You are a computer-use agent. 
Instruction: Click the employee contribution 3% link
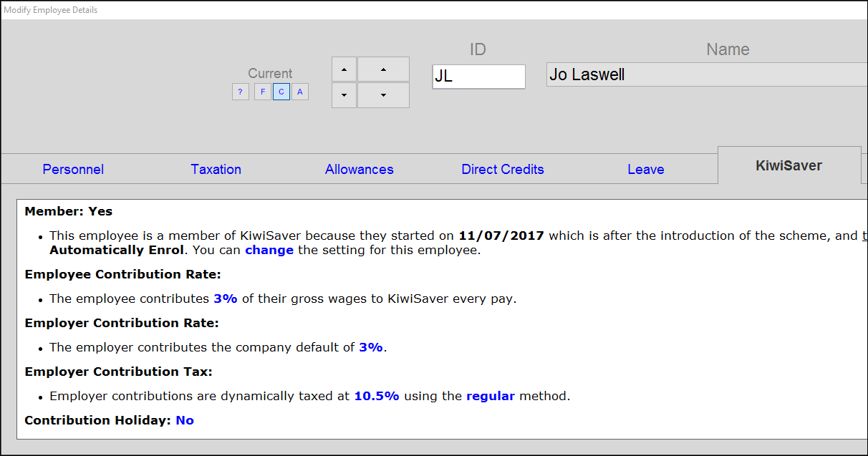[226, 299]
